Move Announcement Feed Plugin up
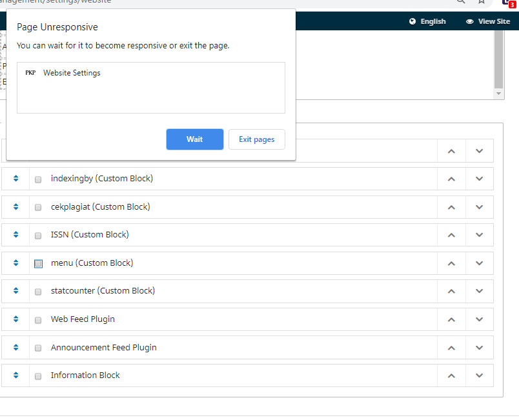Screen dimensions: 519x420 451,348
